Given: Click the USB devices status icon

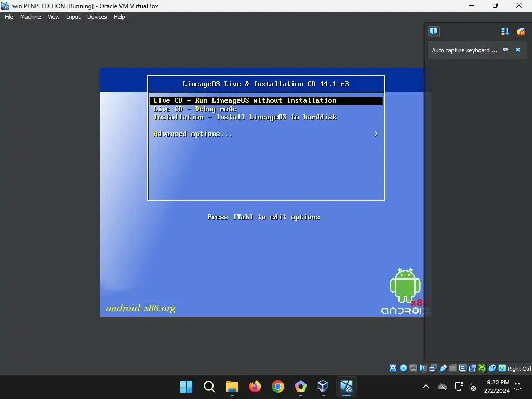Looking at the screenshot, I should point(443,368).
